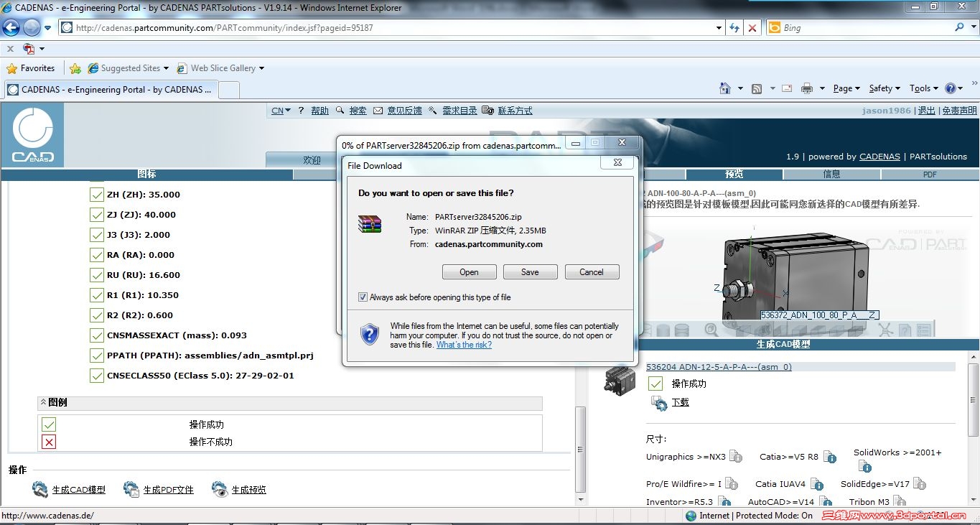Image resolution: width=980 pixels, height=525 pixels.
Task: Open info icon next to Catia>=V5 R8
Action: point(829,457)
